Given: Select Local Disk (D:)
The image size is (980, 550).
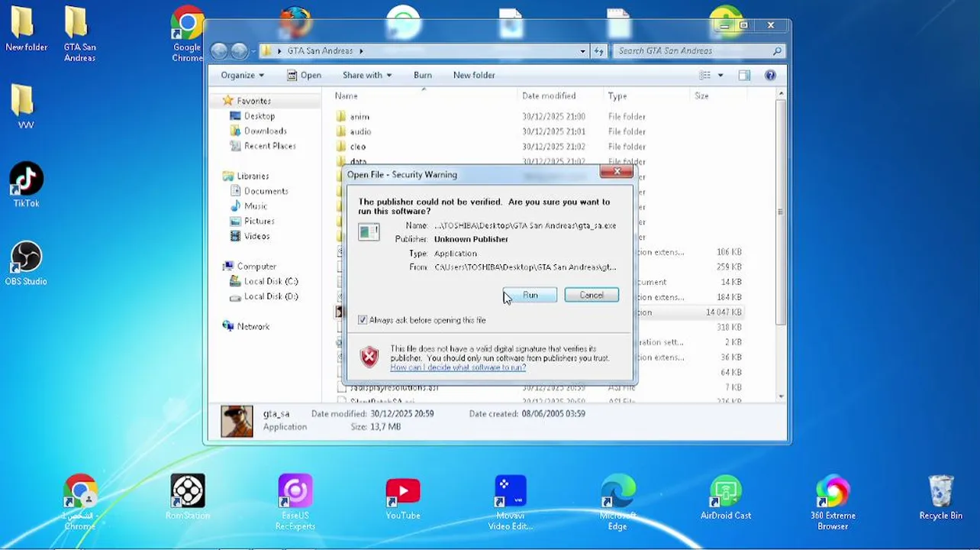Looking at the screenshot, I should tap(270, 296).
